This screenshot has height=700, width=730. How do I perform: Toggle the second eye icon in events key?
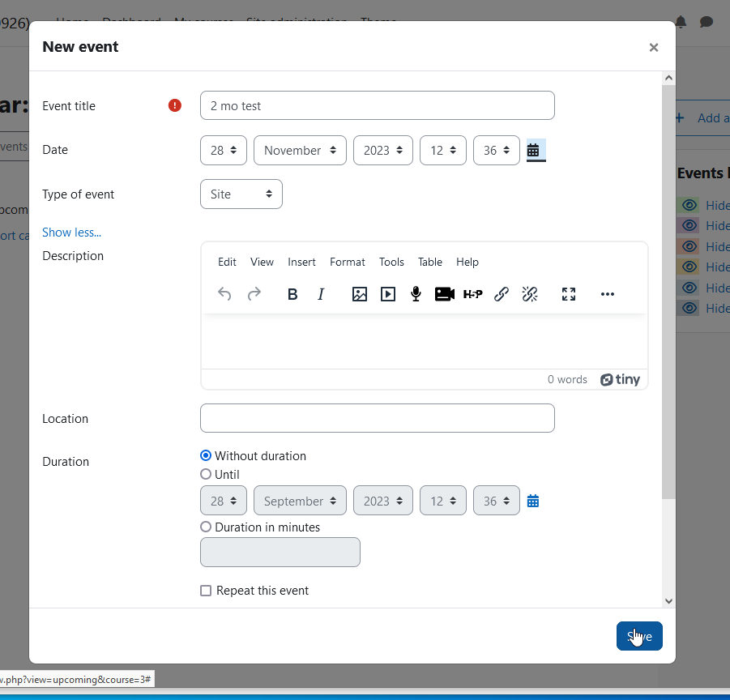click(689, 226)
